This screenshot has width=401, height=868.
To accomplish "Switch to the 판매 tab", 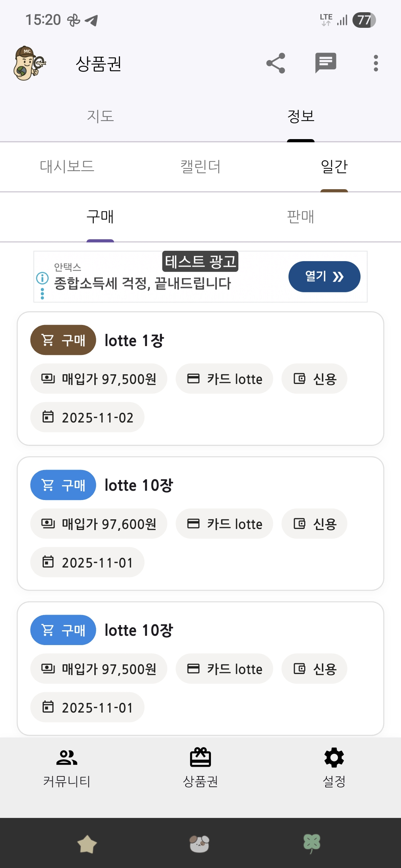I will 301,217.
